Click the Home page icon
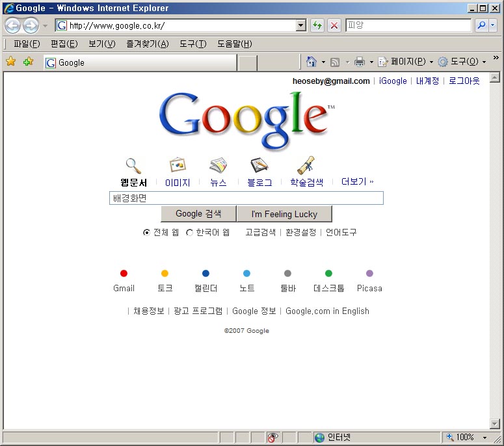 click(312, 61)
